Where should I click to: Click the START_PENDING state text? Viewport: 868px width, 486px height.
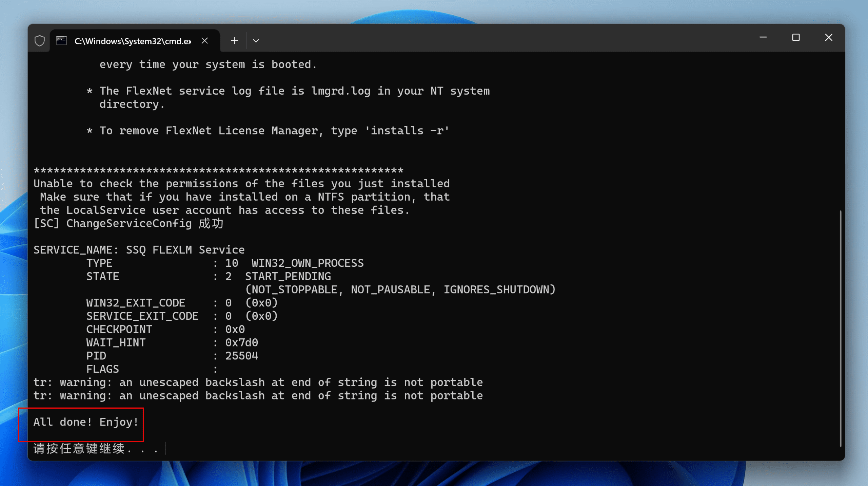click(288, 276)
